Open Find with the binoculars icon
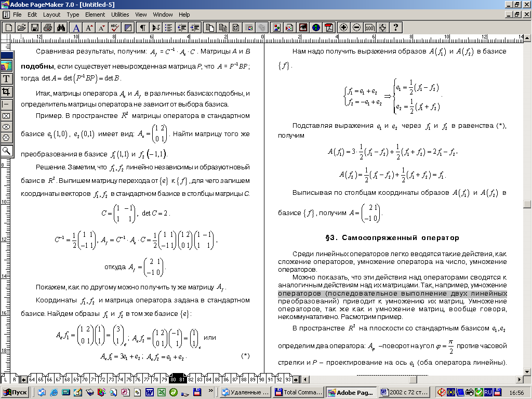 pos(61,28)
